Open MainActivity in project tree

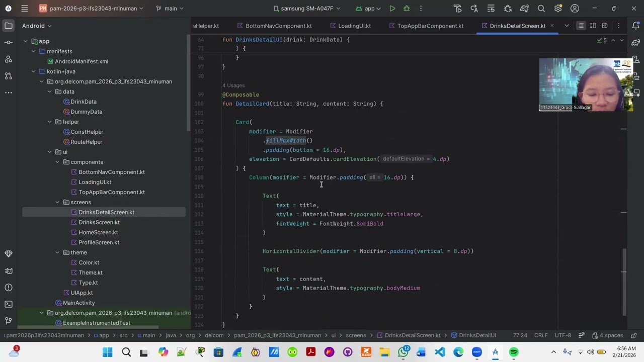78,303
